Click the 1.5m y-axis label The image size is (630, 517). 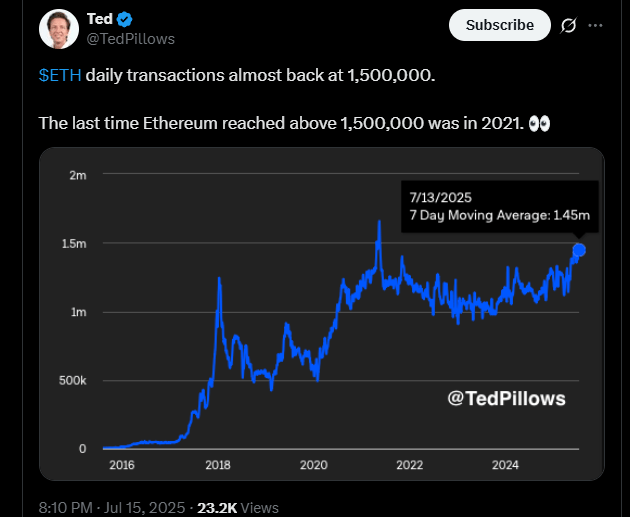75,244
